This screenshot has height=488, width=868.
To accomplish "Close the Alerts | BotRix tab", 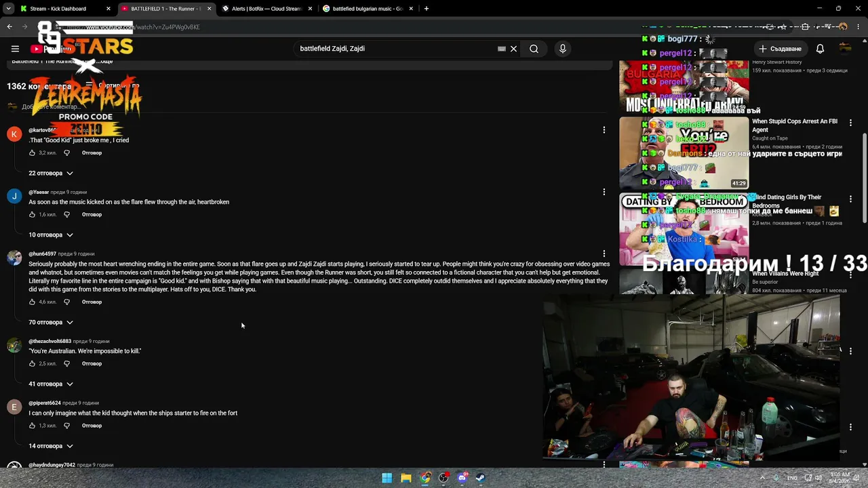I will [310, 9].
